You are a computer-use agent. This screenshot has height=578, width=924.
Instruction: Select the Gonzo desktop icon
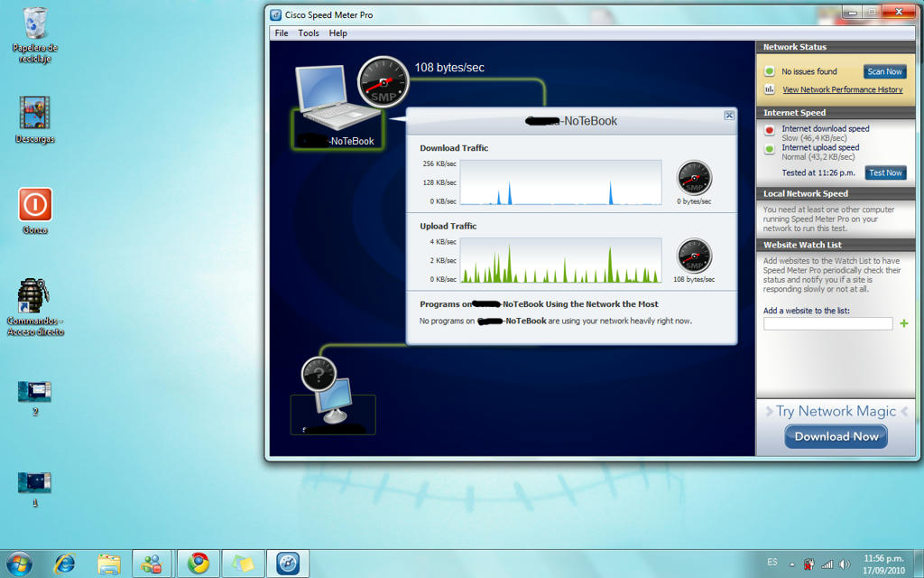click(35, 211)
